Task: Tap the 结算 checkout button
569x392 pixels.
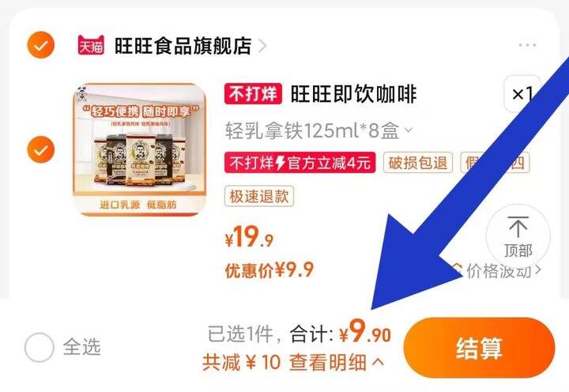Action: pos(479,348)
